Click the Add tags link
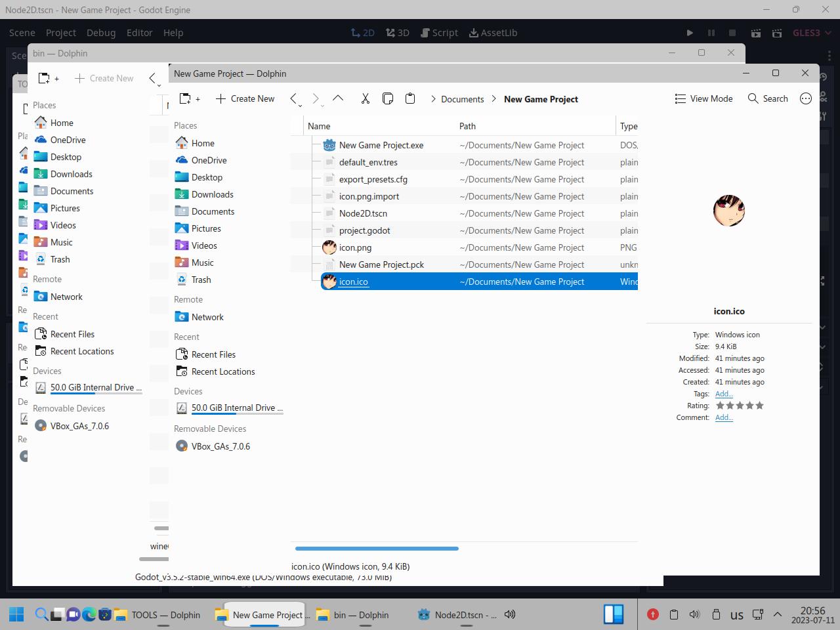The image size is (840, 630). (723, 394)
